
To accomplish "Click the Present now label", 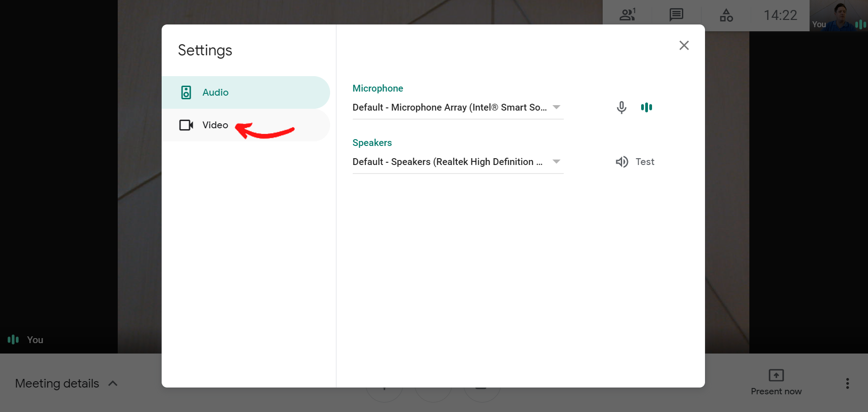I will coord(776,392).
